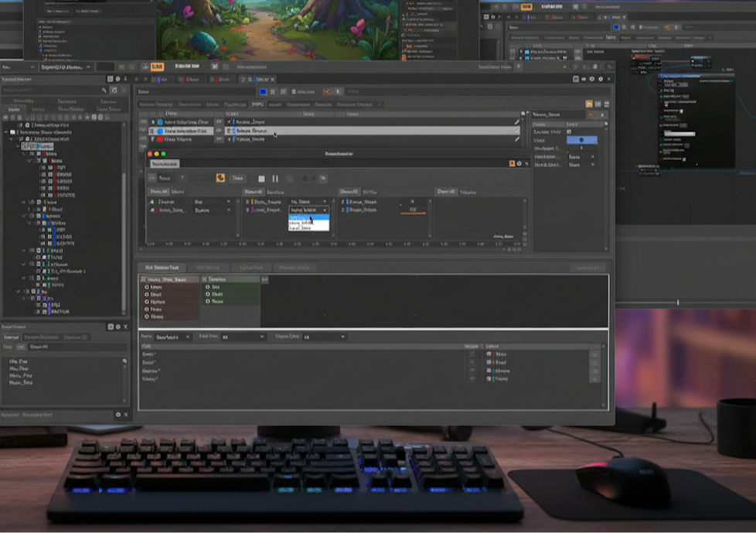Enable the blue toggle in the right properties panel
Screen dimensions: 756x533
(x=582, y=140)
